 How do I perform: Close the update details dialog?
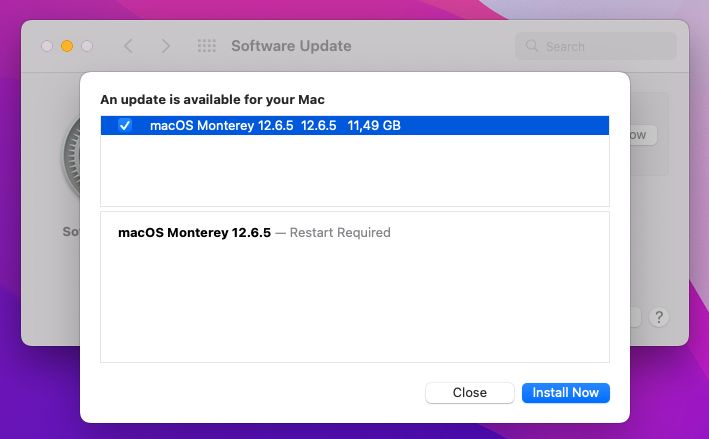pyautogui.click(x=470, y=392)
